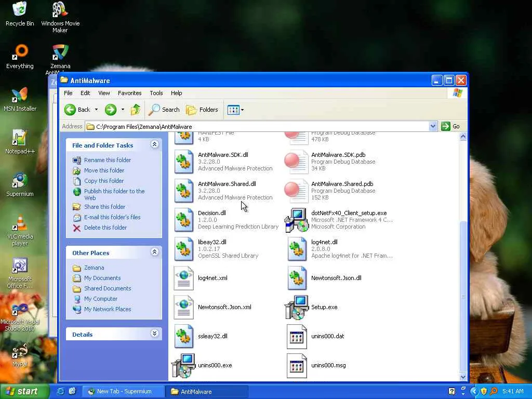Go to Zemana folder in Other Places

pos(94,268)
